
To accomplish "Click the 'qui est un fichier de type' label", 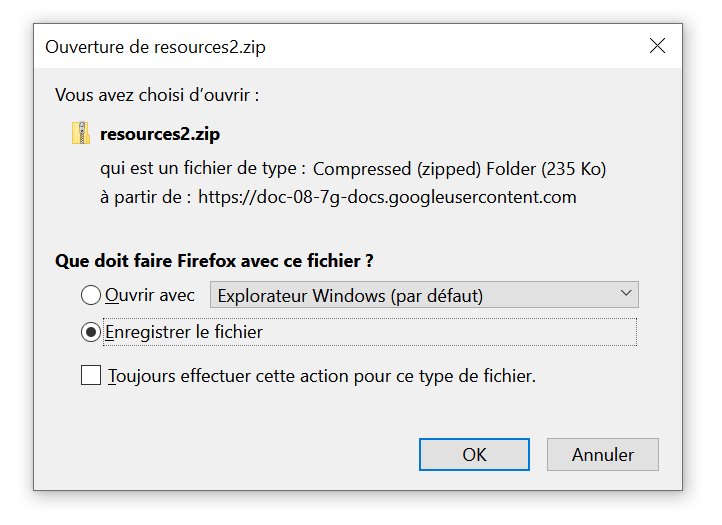I will tap(203, 168).
